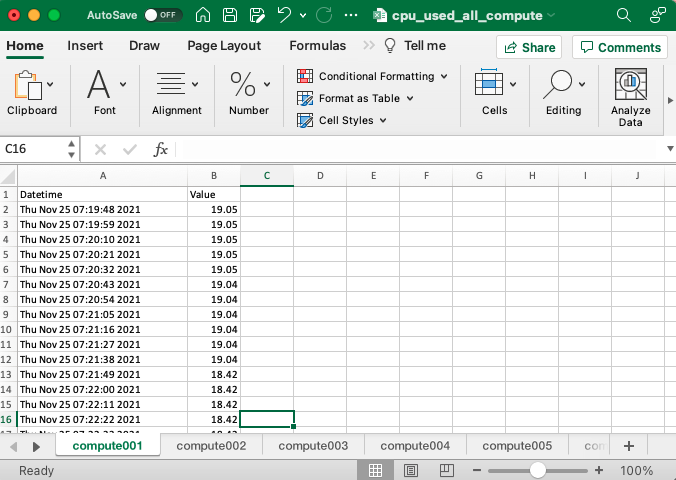Switch to Page Layout view in status bar
Screen dimensions: 676x480
[409, 470]
